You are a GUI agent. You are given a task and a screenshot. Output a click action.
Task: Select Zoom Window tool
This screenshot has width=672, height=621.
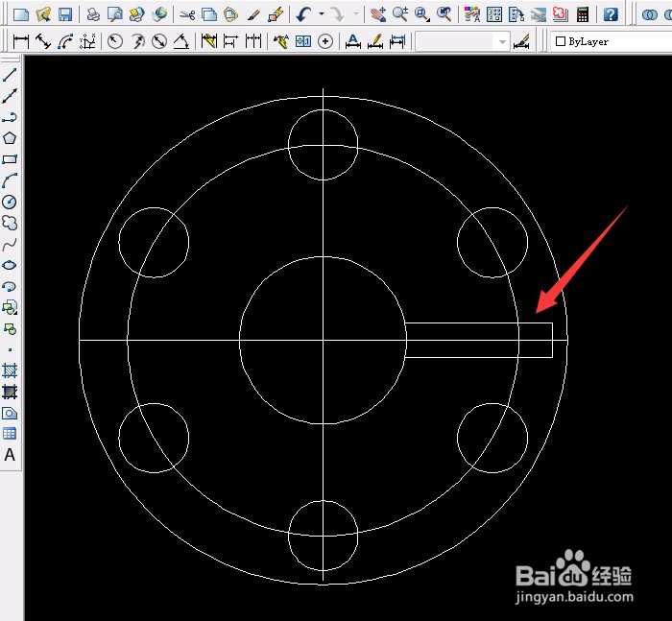point(422,14)
